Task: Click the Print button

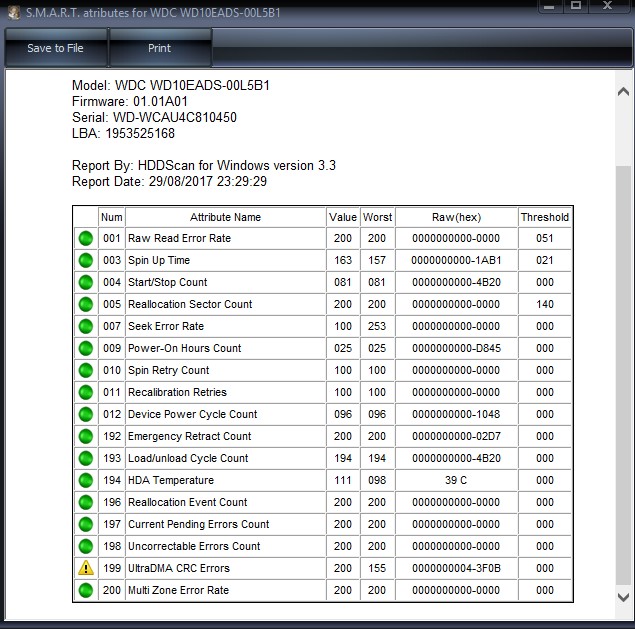Action: point(160,48)
